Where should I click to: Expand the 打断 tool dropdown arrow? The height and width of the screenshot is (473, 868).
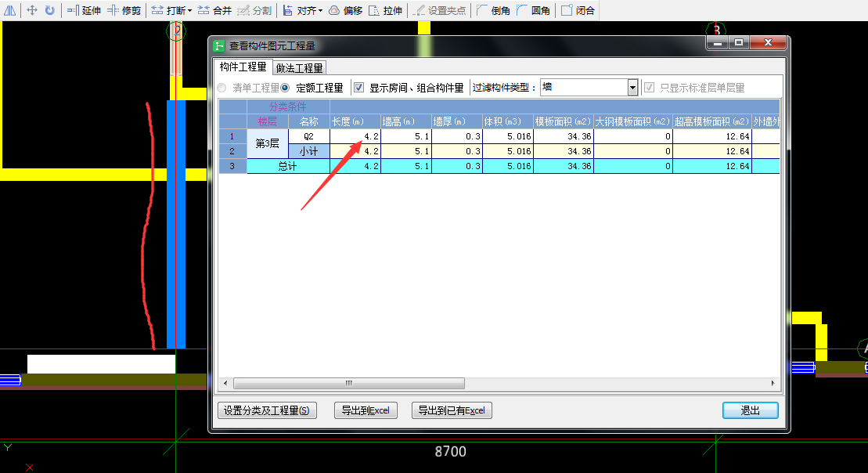189,11
